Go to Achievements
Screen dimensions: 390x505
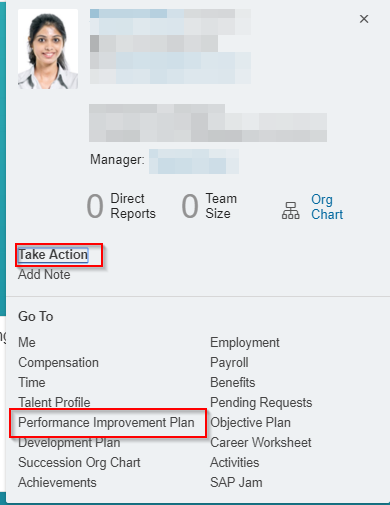[57, 482]
